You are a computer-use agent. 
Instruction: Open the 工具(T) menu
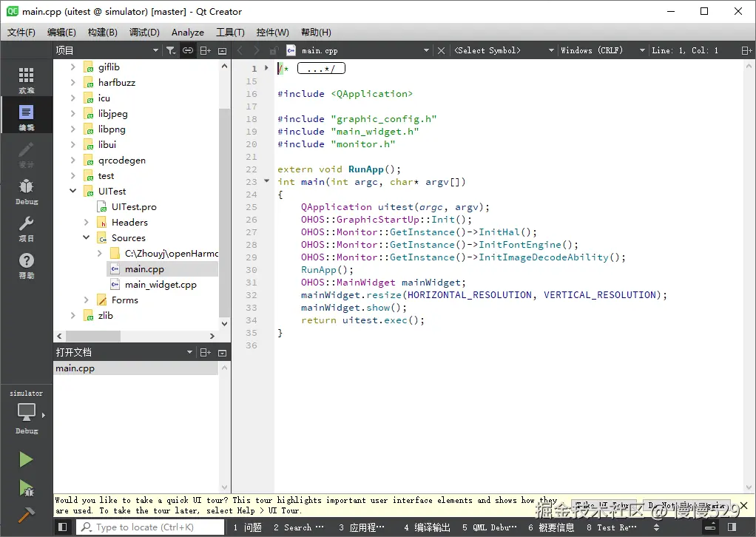point(230,33)
